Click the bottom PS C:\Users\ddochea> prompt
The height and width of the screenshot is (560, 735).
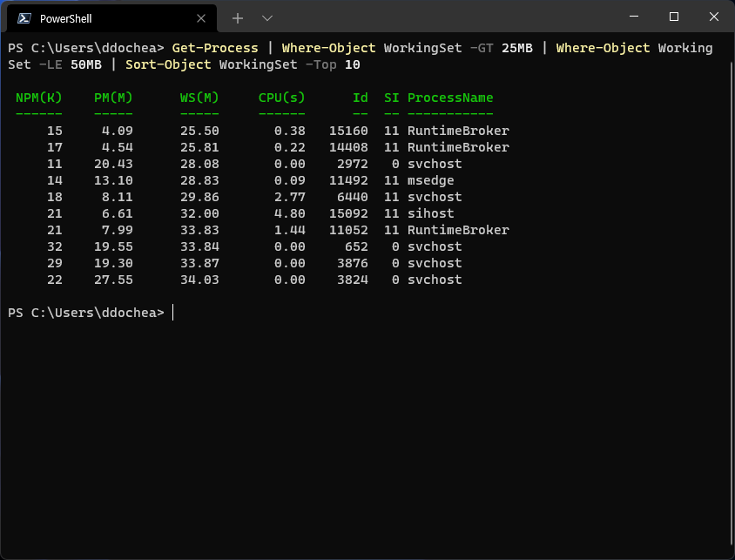click(x=86, y=313)
